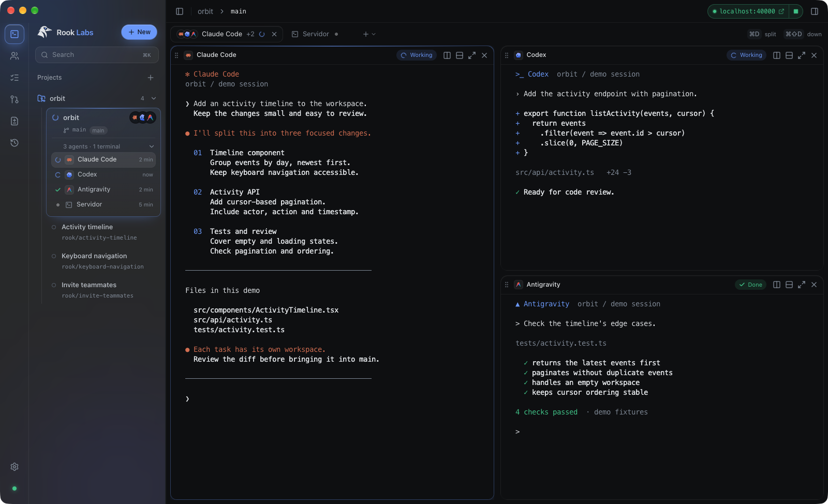Viewport: 828px width, 504px height.
Task: Click the New button
Action: click(x=139, y=32)
